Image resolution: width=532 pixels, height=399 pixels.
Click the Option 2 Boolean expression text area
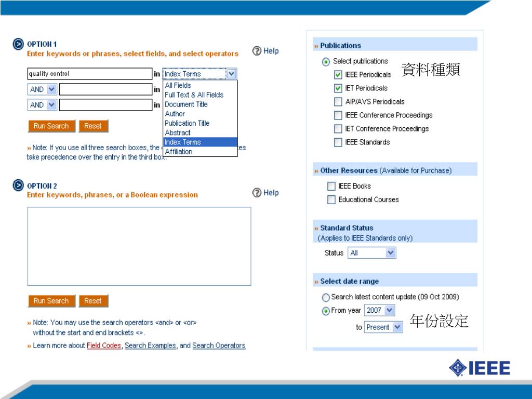click(139, 246)
